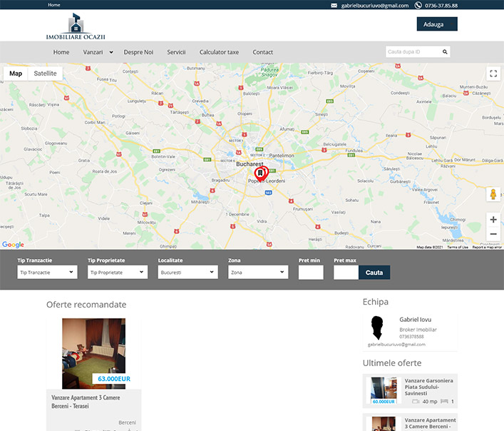The width and height of the screenshot is (504, 431).
Task: Switch map to Map view
Action: 16,73
